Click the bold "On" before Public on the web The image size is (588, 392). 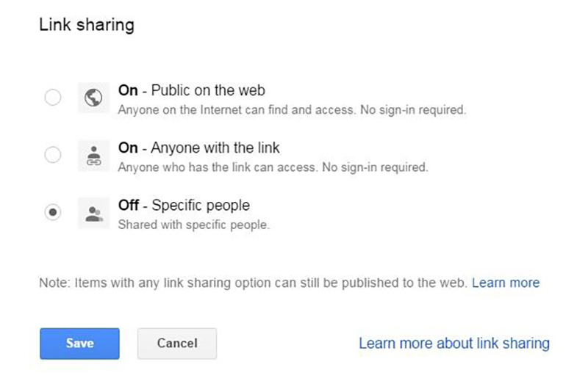coord(128,91)
